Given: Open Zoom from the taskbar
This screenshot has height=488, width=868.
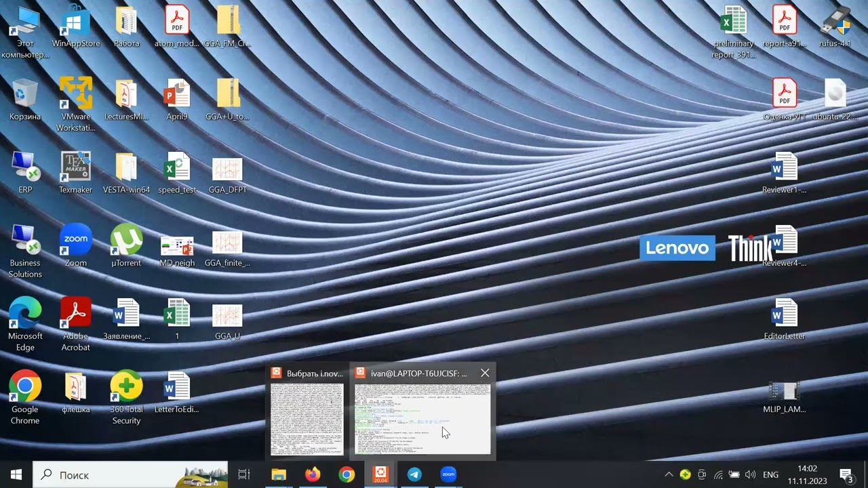Looking at the screenshot, I should tap(448, 474).
